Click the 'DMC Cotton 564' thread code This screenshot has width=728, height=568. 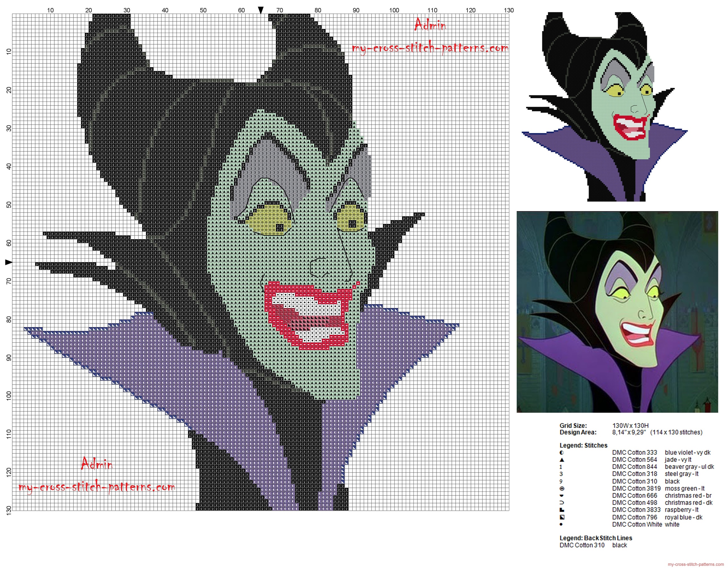[x=635, y=460]
